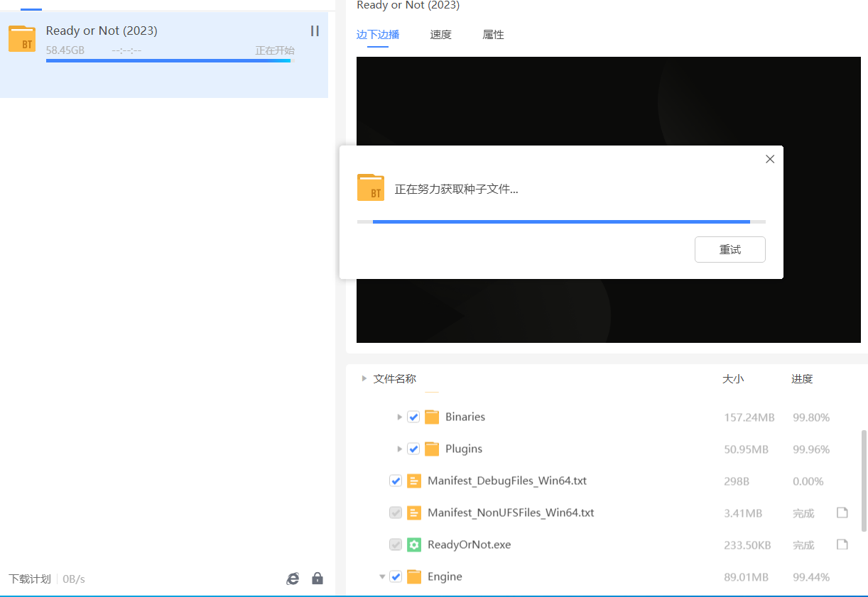Screen dimensions: 868x597
Task: Open 下载计划 download schedule
Action: click(30, 579)
